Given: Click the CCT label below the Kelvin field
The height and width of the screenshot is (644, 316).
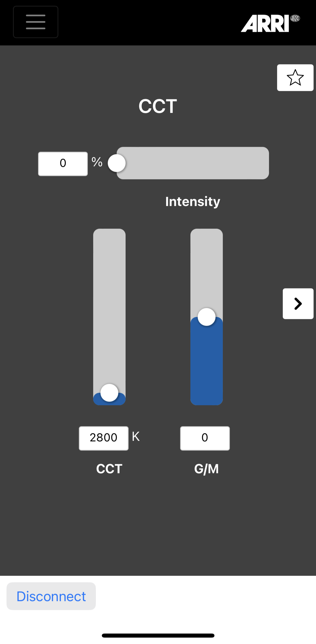Looking at the screenshot, I should 109,469.
